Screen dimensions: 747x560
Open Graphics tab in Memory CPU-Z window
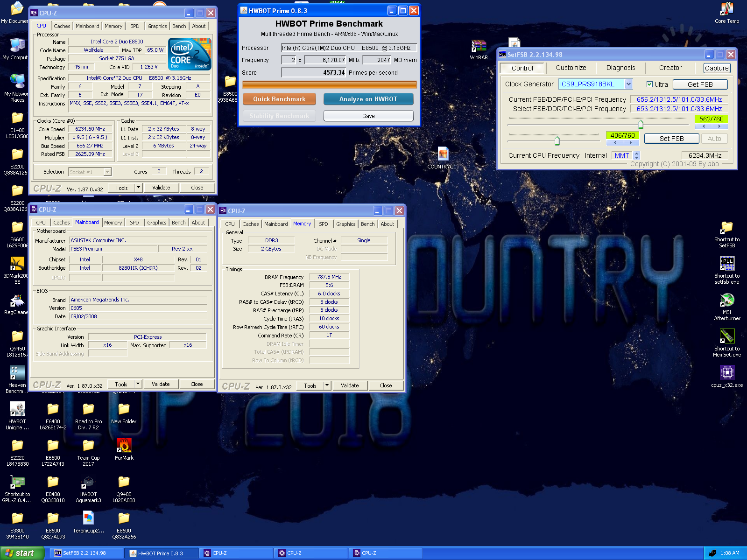[346, 224]
